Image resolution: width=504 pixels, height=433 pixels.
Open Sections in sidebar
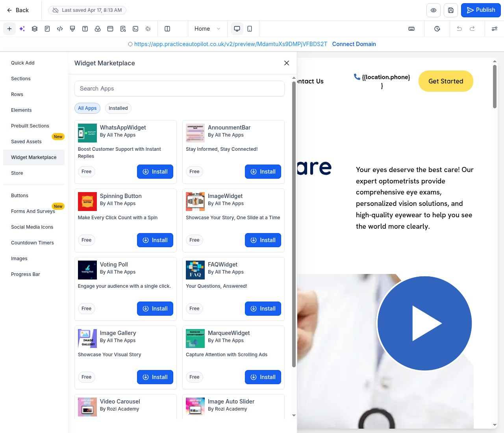tap(34, 79)
